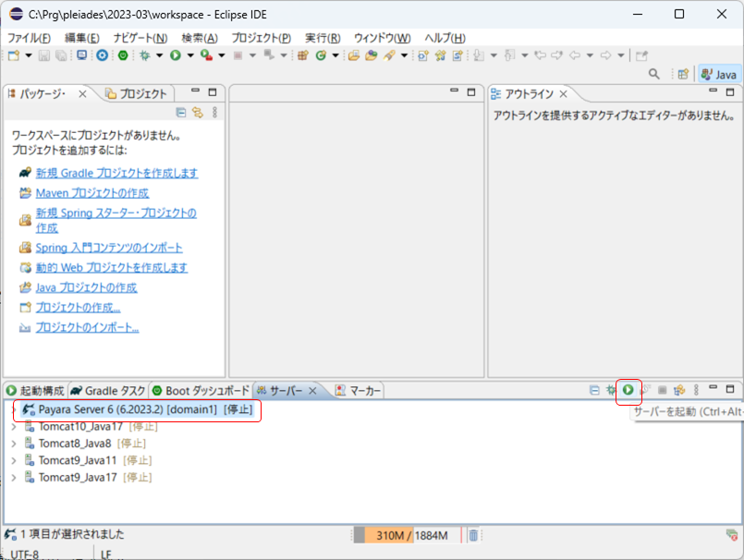Open the Run button's dropdown arrow

click(190, 55)
